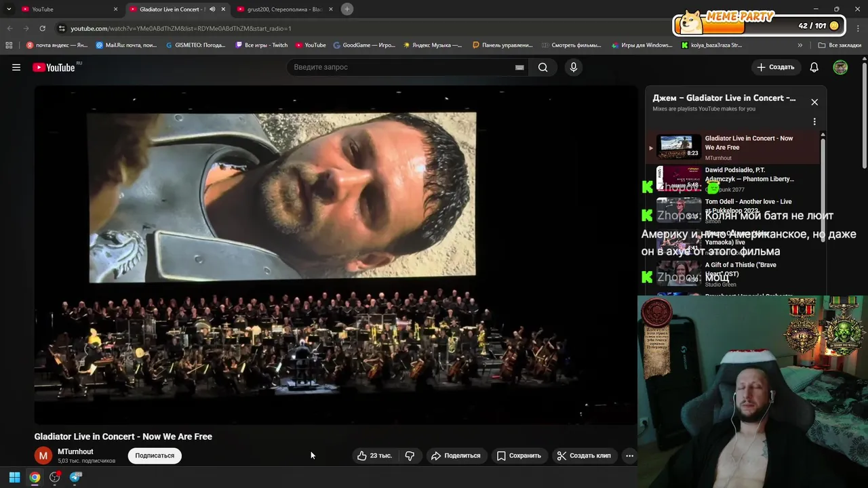The height and width of the screenshot is (488, 868).
Task: Like the video with thumbs up
Action: coord(374,455)
